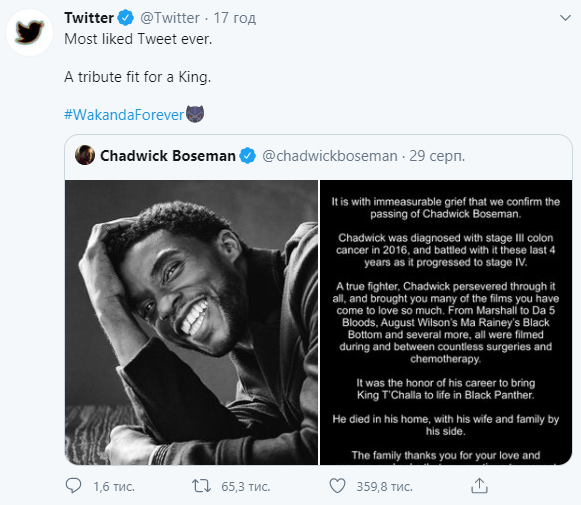This screenshot has height=505, width=581.
Task: Open the share tweet icon
Action: tap(479, 486)
